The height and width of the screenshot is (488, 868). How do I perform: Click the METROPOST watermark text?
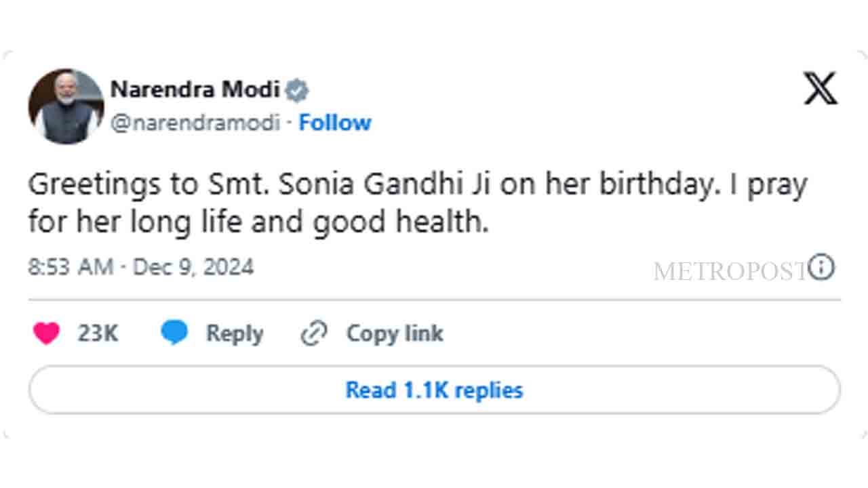pyautogui.click(x=730, y=271)
